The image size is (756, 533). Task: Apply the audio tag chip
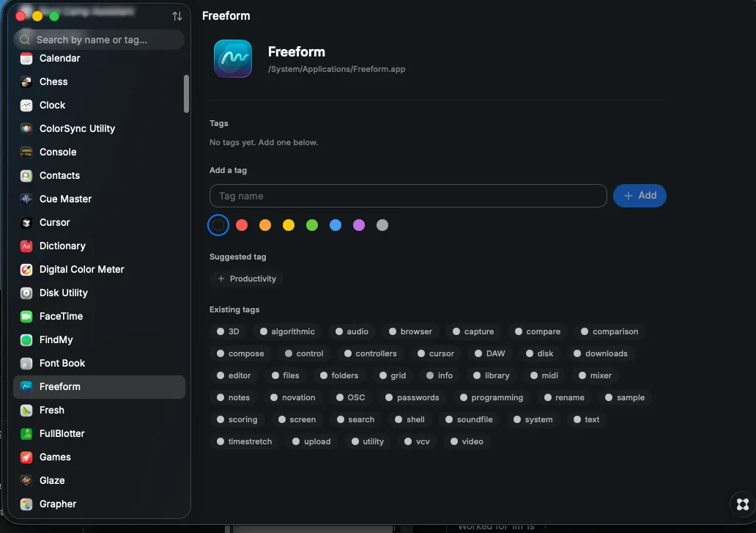(x=352, y=332)
